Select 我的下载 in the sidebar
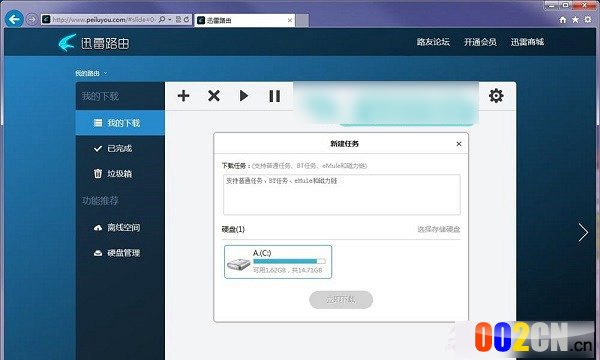Screen dimensions: 600x360 point(120,123)
